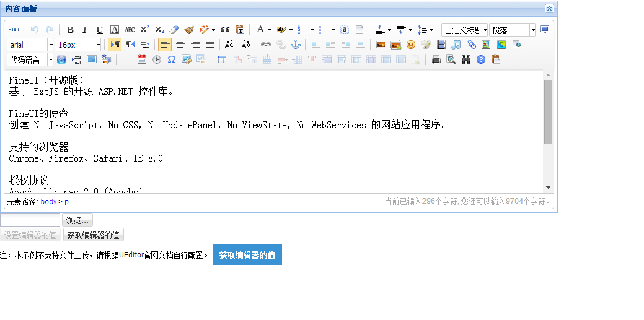Click the editor scroll down arrow
This screenshot has height=320, width=644.
point(549,188)
